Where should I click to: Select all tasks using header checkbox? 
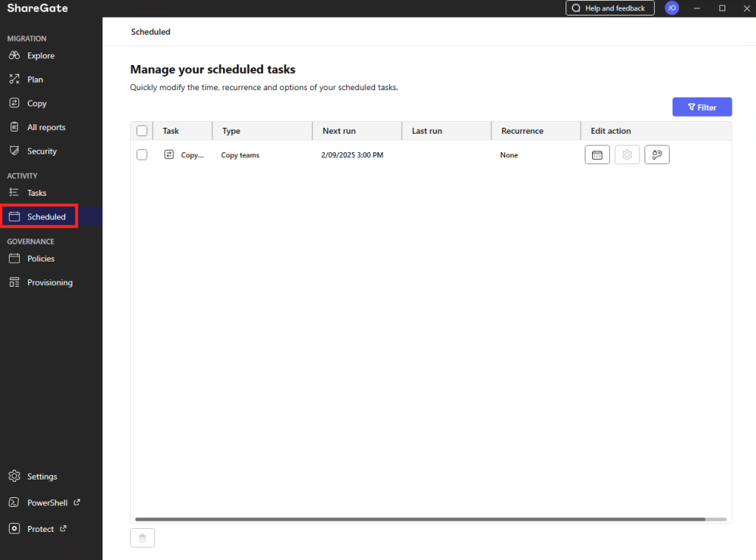(x=142, y=131)
